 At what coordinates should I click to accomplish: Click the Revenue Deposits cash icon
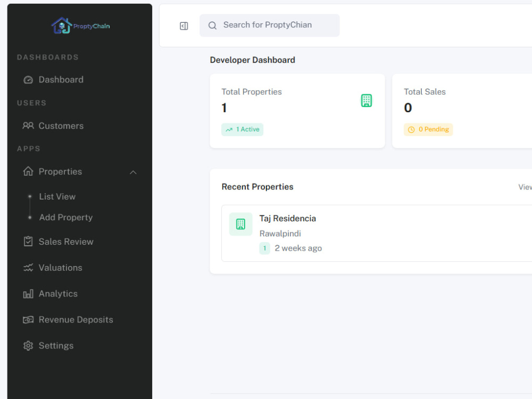(x=28, y=320)
